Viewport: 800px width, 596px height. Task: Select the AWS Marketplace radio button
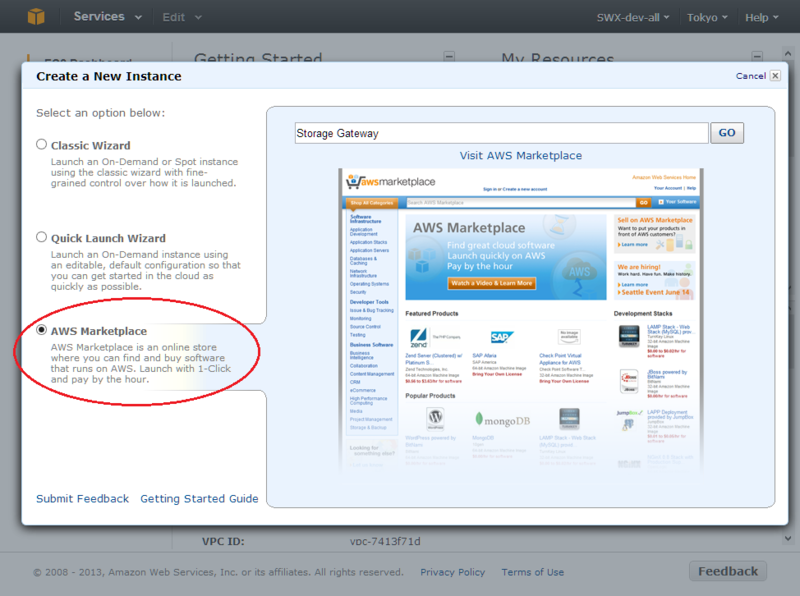(41, 330)
